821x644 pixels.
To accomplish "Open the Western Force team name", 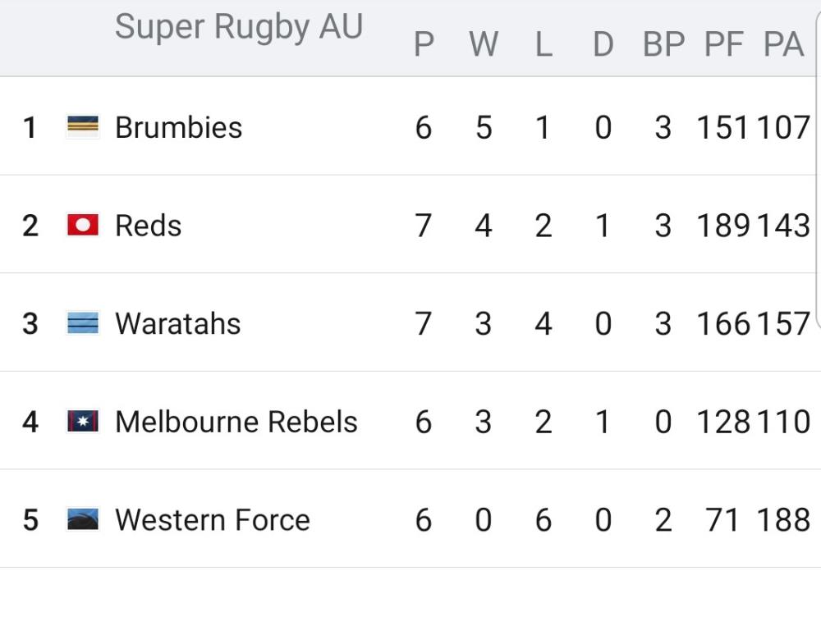I will pos(212,519).
